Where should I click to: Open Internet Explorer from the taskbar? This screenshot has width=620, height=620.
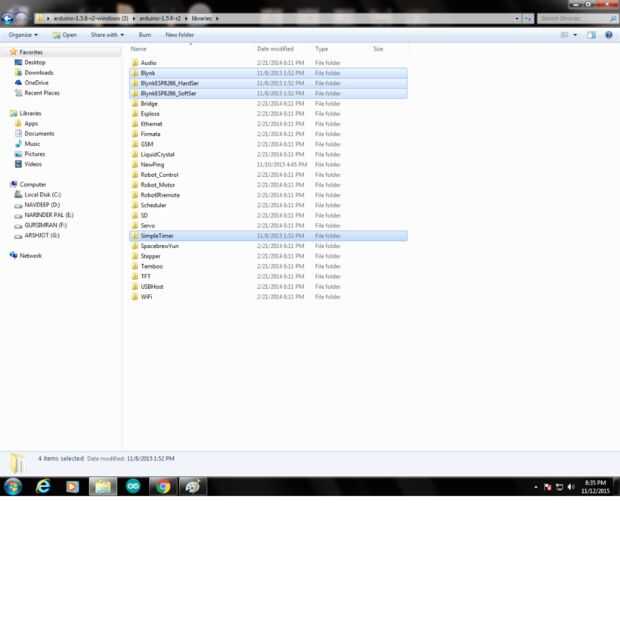coord(43,486)
